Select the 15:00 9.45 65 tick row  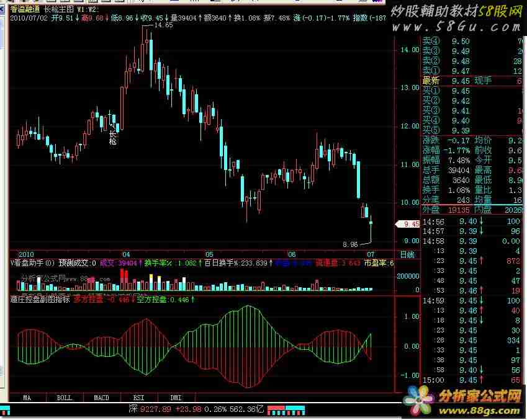(472, 380)
